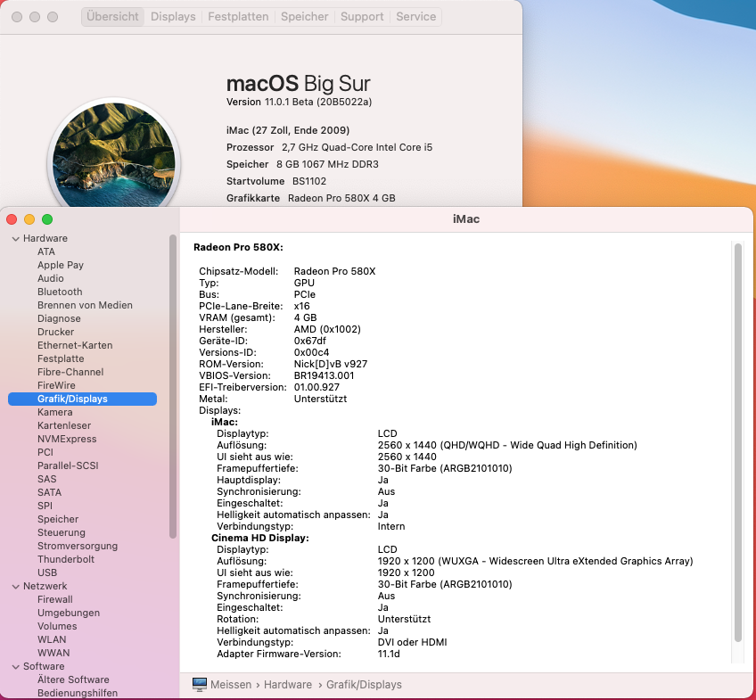Click the sidebar vertical scrollbar
The image size is (756, 700).
[x=173, y=386]
